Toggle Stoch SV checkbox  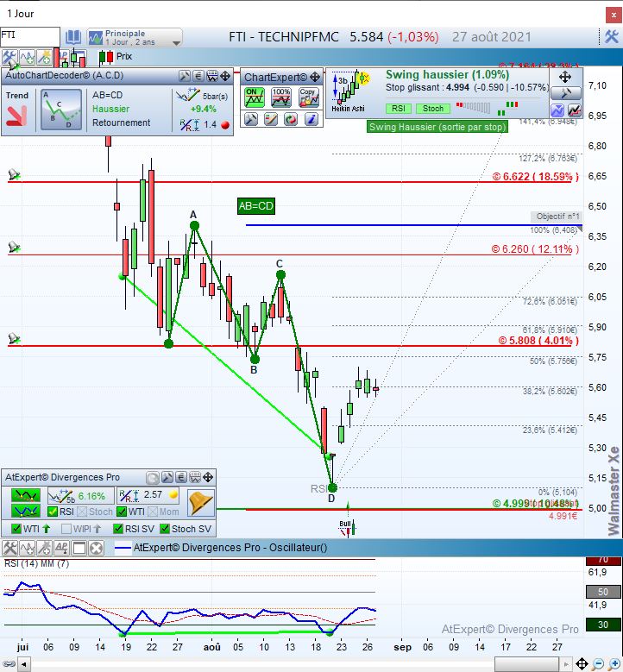point(165,529)
